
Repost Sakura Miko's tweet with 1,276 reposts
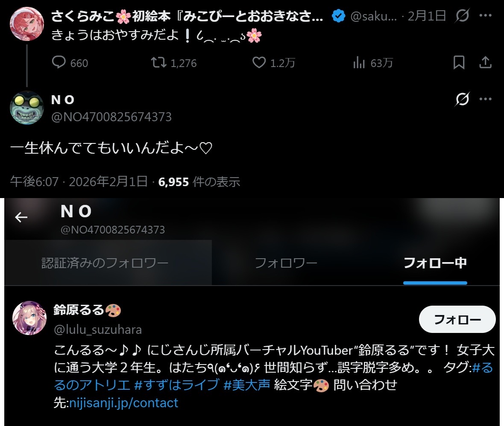point(174,63)
